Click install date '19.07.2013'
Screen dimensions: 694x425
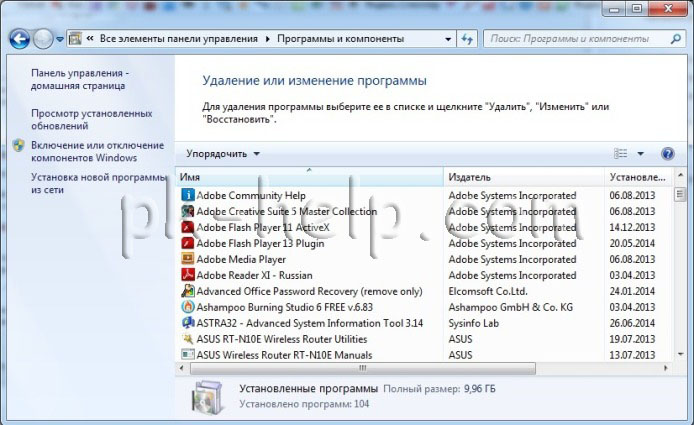tap(632, 339)
